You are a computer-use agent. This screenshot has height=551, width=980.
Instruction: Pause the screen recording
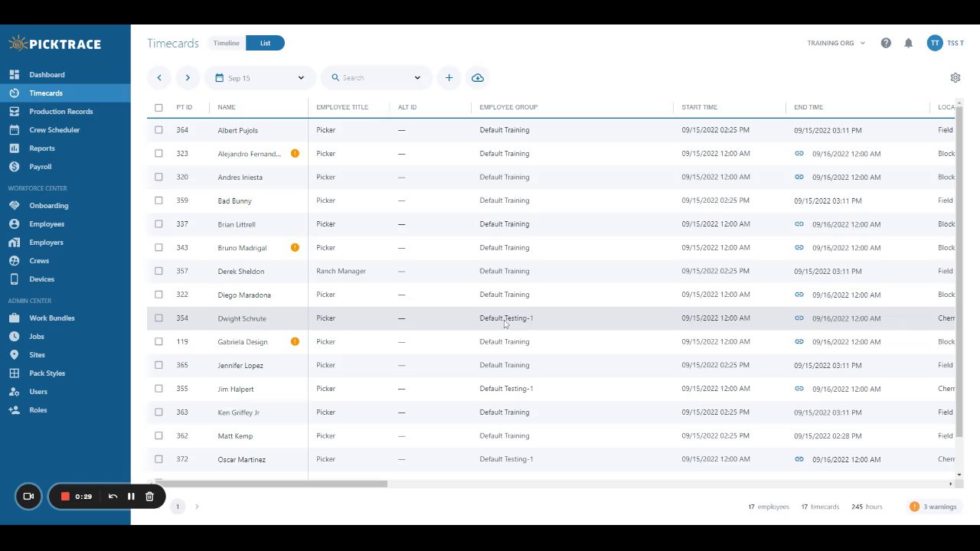(x=131, y=496)
